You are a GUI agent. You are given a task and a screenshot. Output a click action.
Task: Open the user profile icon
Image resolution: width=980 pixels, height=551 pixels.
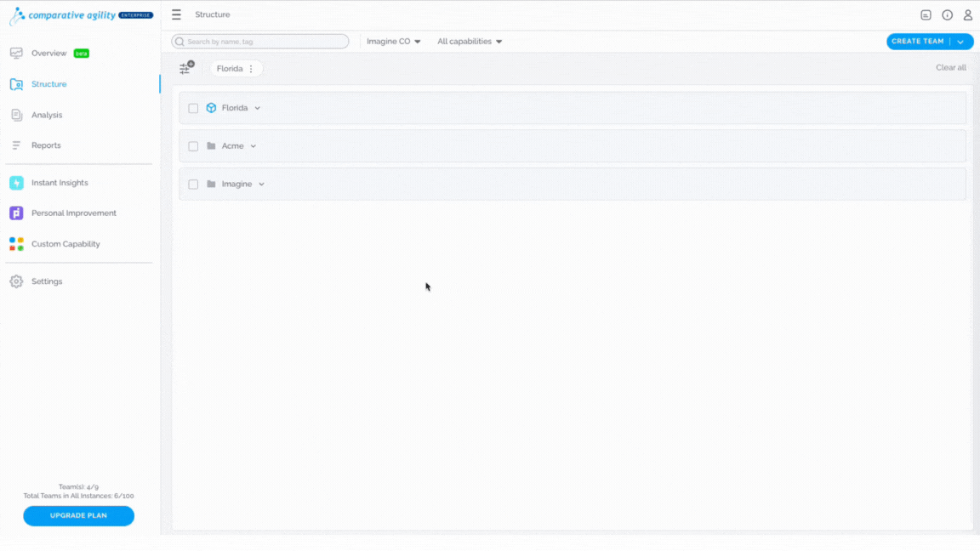[967, 15]
